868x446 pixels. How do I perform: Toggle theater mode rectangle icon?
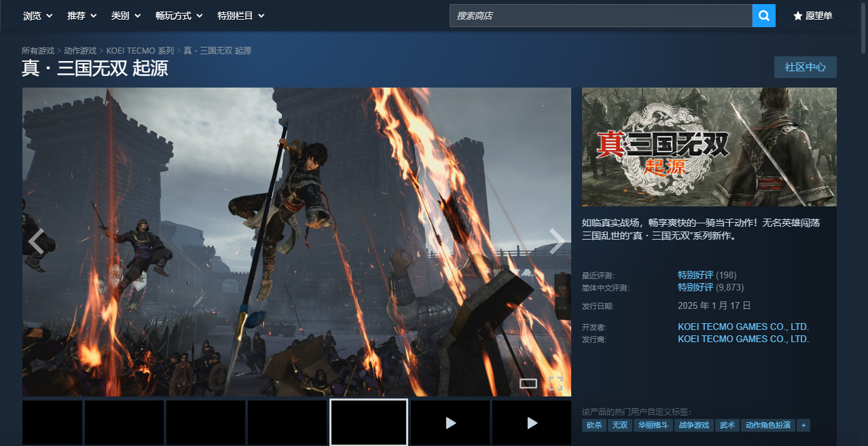528,384
